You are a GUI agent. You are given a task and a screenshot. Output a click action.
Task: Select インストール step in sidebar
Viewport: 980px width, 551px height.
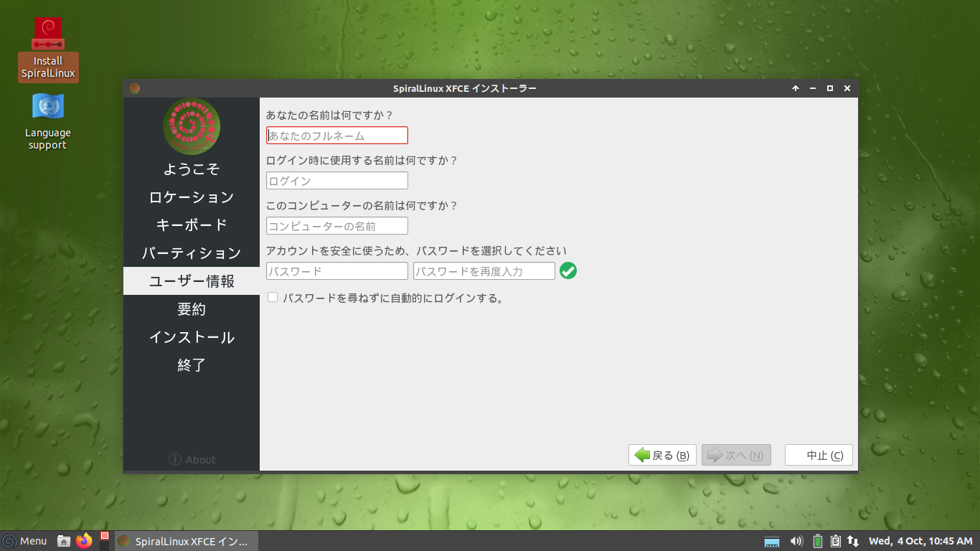click(192, 336)
